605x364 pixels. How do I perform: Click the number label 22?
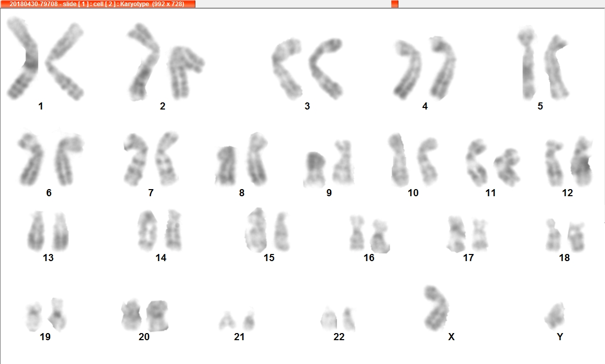tap(339, 337)
